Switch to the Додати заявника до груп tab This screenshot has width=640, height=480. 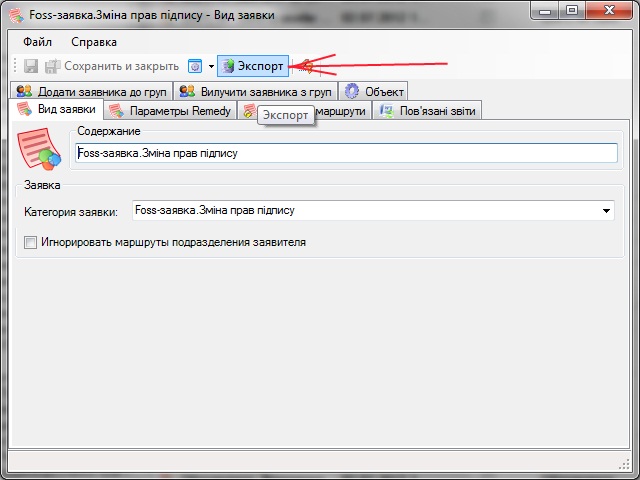(92, 91)
